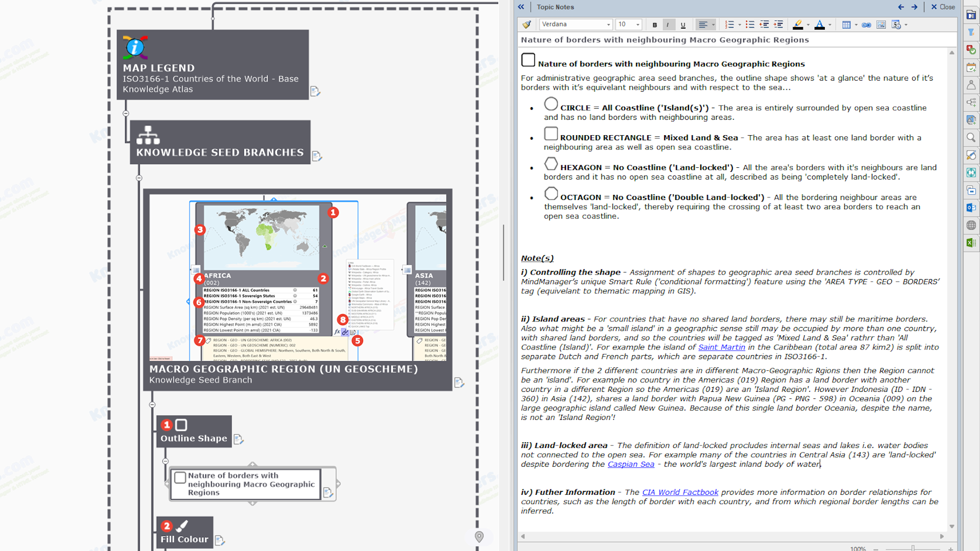The image size is (980, 551).
Task: Click the insert hyperlink icon
Action: pos(866,24)
